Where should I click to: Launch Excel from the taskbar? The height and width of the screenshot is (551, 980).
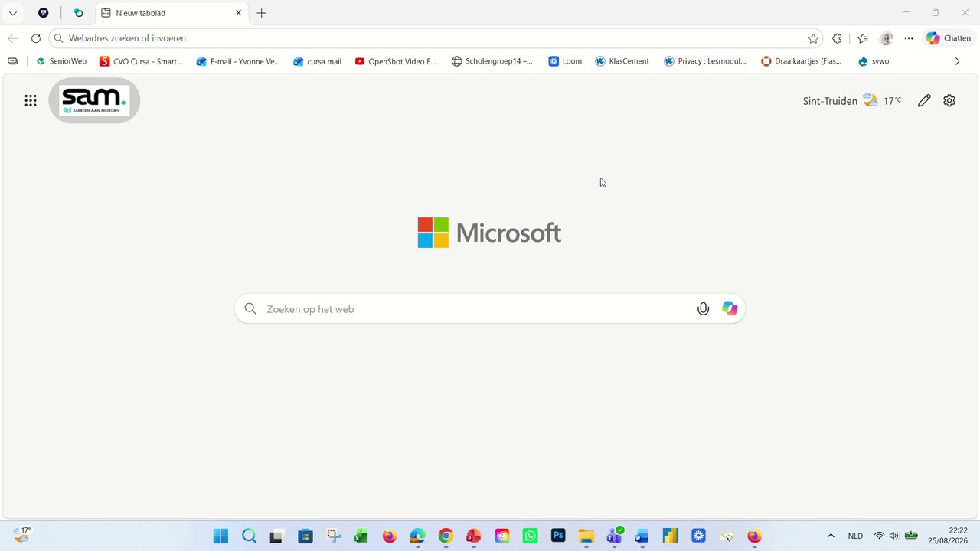tap(361, 536)
